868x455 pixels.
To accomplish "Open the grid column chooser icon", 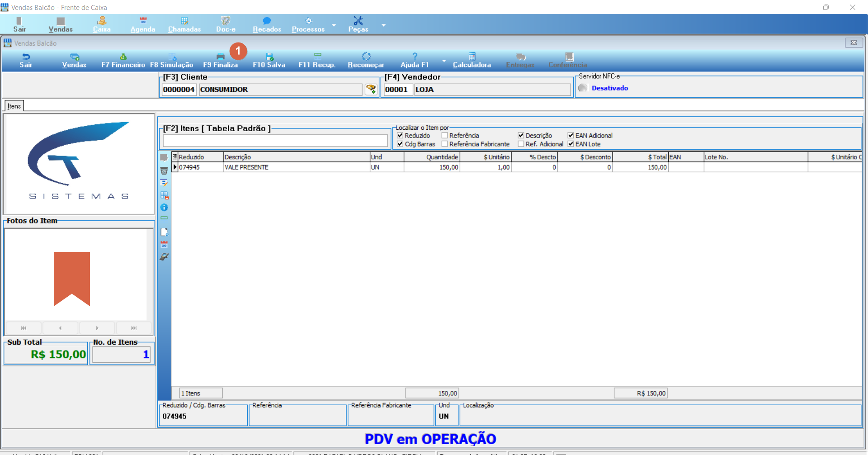I will (175, 157).
